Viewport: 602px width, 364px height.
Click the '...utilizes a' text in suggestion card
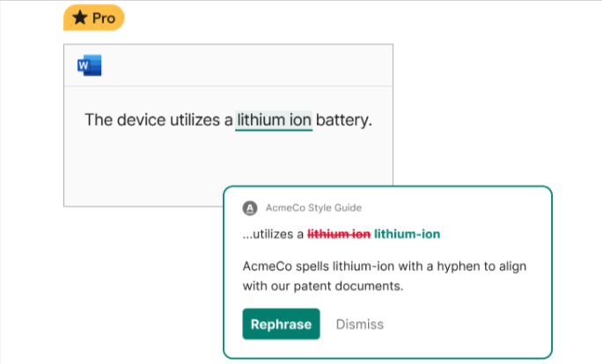click(x=273, y=234)
